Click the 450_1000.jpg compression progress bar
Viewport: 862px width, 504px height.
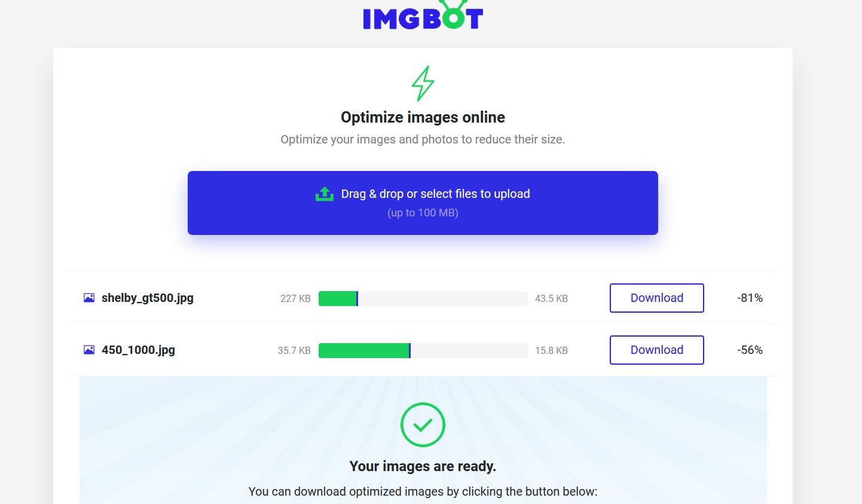click(x=423, y=350)
